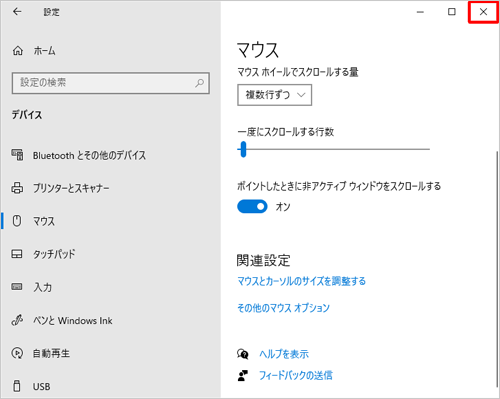Screen dimensions: 500x399
Task: Click ヘルプを表示 link
Action: [284, 354]
